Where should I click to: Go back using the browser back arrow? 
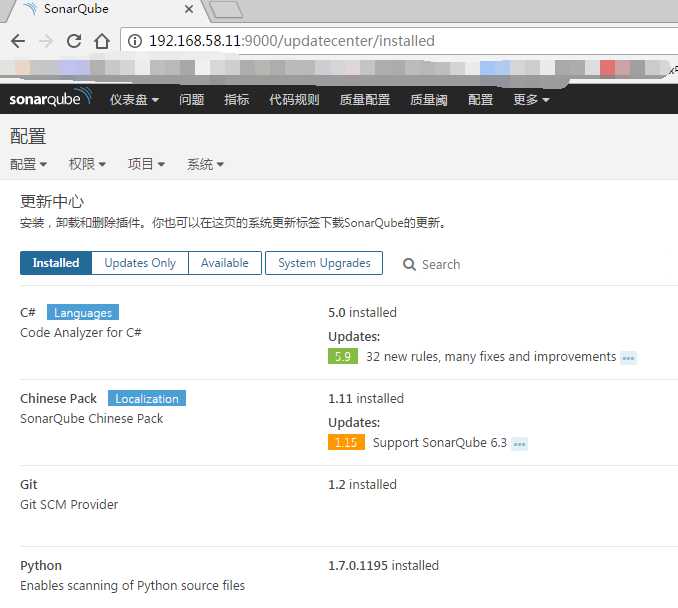(x=18, y=41)
